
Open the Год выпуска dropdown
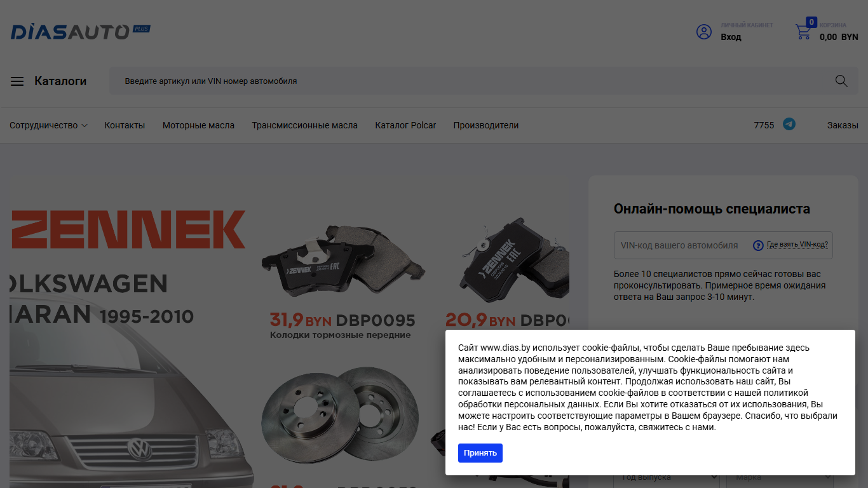(666, 478)
